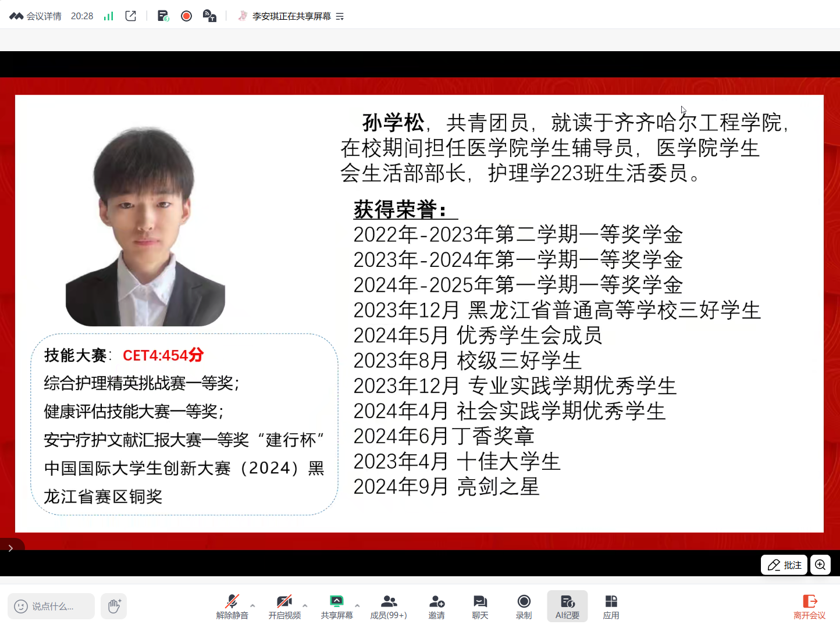Screen dimensions: 840x628
Task: Click the share meeting link icon
Action: tap(131, 16)
